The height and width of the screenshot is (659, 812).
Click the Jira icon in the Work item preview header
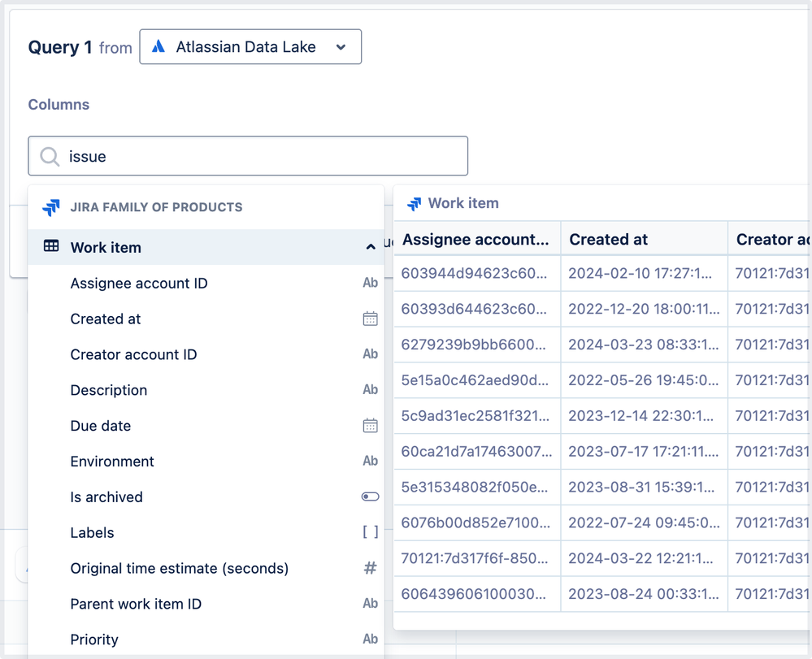(415, 204)
